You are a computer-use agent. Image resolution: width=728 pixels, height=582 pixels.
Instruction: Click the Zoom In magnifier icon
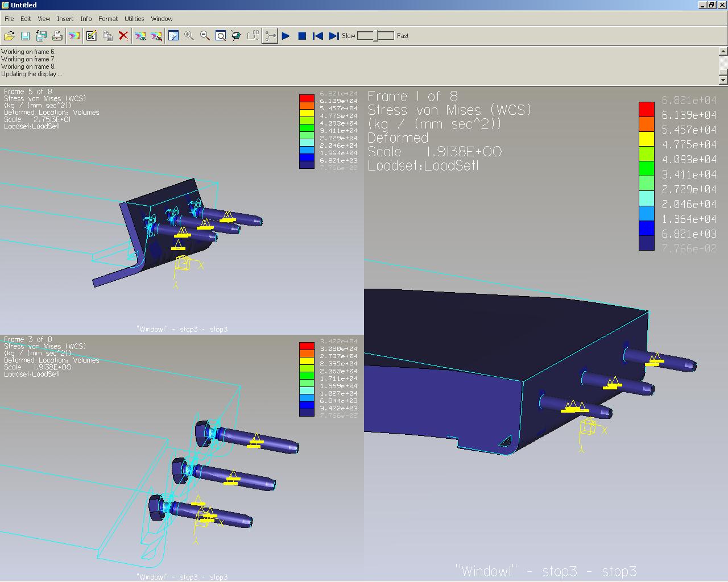pyautogui.click(x=189, y=36)
